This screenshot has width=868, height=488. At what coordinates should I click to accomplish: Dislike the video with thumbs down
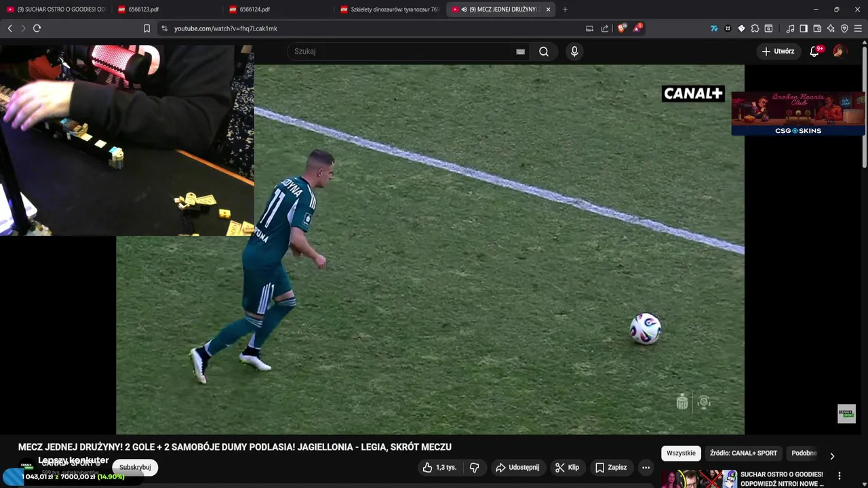pyautogui.click(x=475, y=468)
